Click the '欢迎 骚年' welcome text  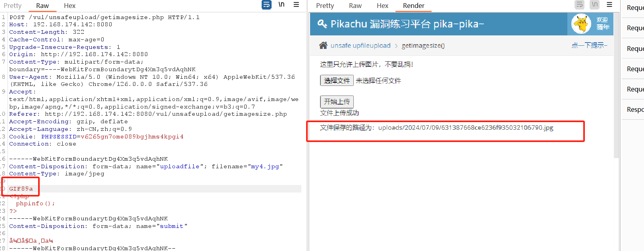pyautogui.click(x=603, y=23)
